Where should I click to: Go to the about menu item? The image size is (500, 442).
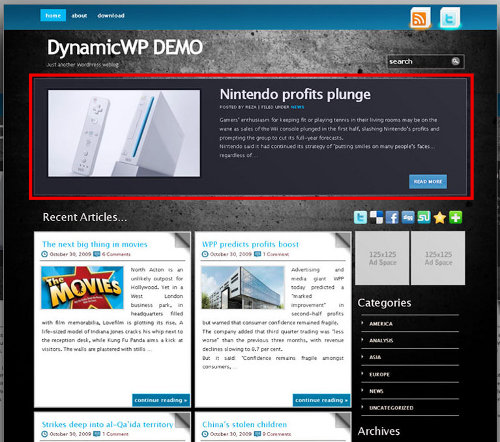pos(79,15)
